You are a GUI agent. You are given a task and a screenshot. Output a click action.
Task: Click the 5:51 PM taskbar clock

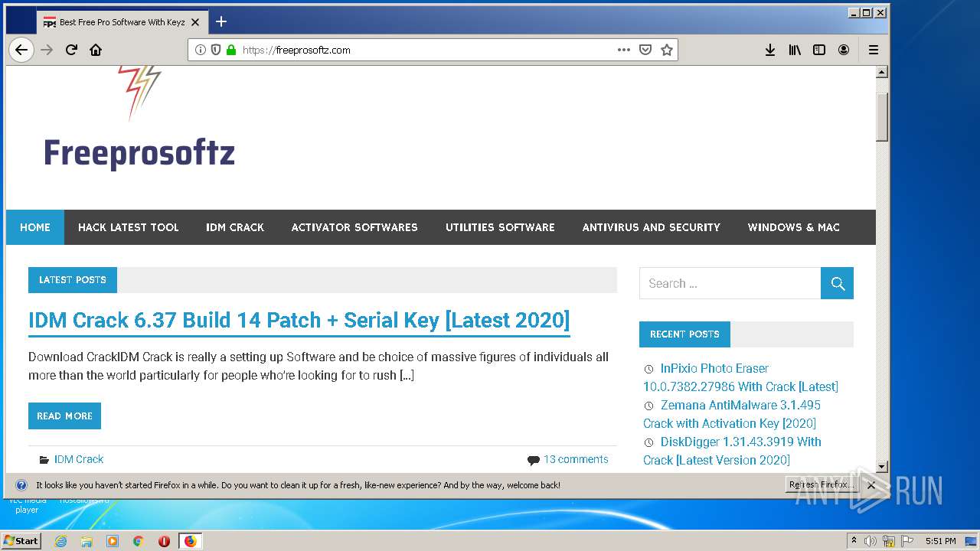coord(940,541)
